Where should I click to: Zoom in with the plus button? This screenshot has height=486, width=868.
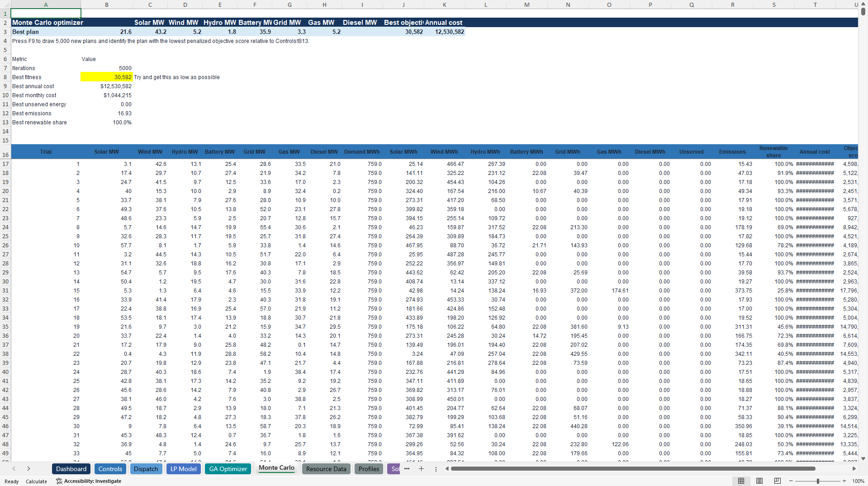(x=844, y=481)
